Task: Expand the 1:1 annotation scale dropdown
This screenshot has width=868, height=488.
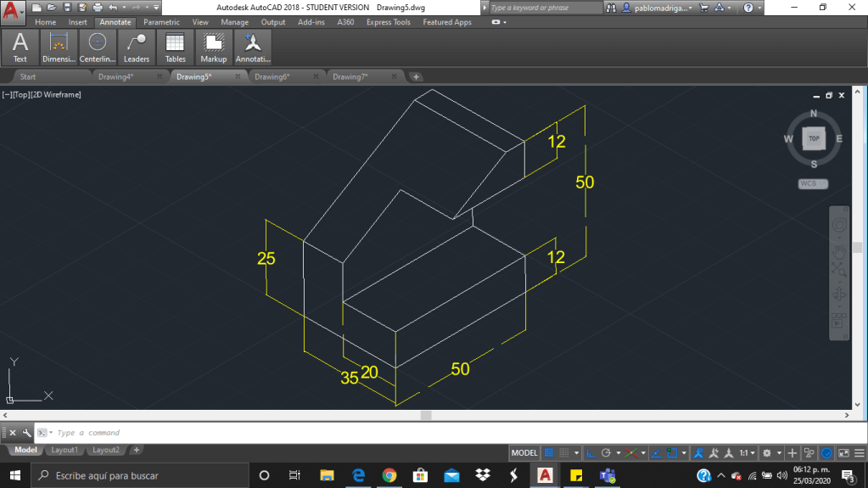Action: click(748, 453)
